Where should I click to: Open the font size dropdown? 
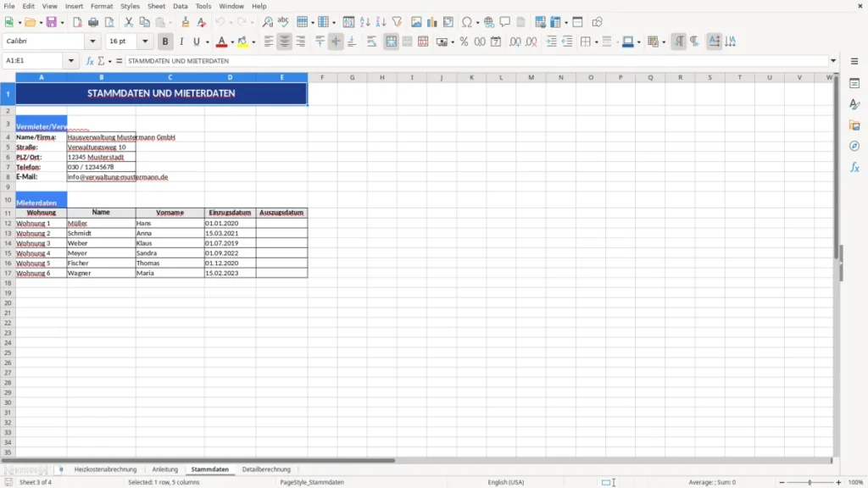click(x=145, y=41)
